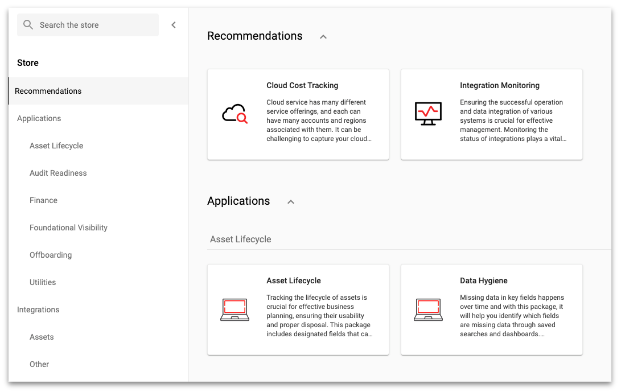The image size is (620, 392).
Task: Click the Cloud Cost Tracking cloud icon
Action: pos(235,114)
